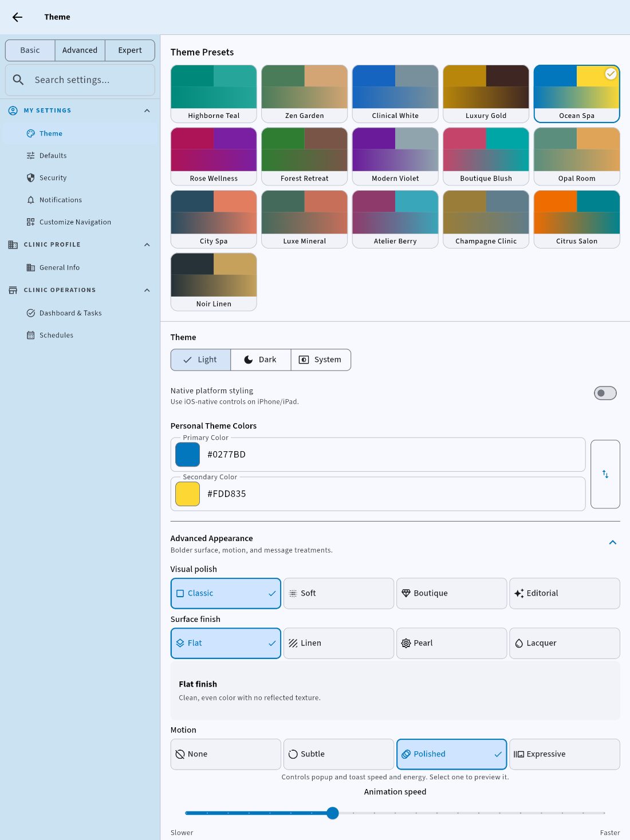Choose the Luxury Gold preset

[486, 94]
